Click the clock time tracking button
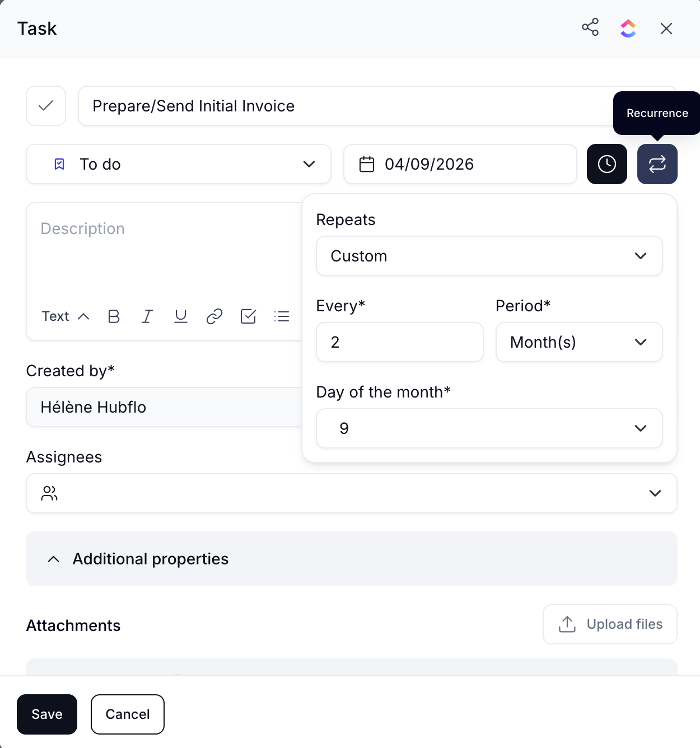This screenshot has height=748, width=700. click(606, 164)
